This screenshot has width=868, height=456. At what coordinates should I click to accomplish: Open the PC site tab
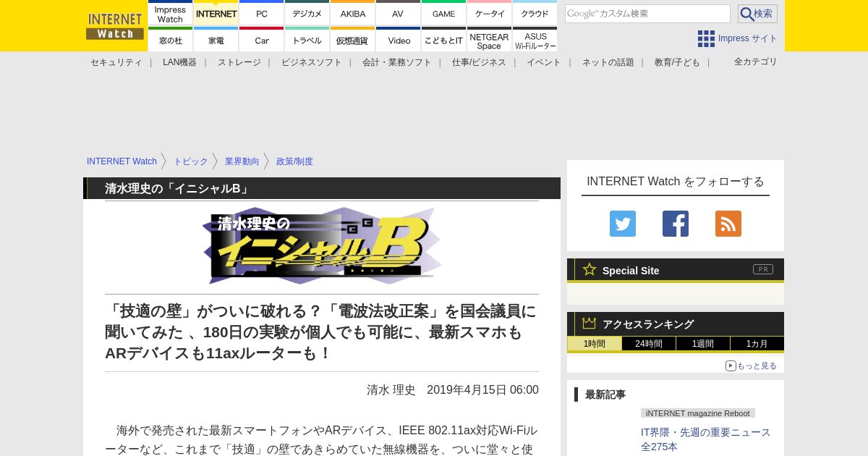point(262,13)
